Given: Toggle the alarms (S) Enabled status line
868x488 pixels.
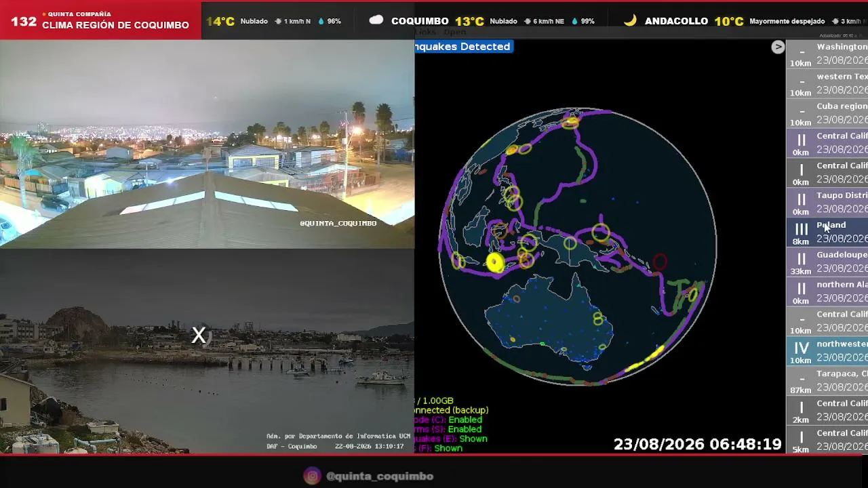Looking at the screenshot, I should tap(448, 429).
